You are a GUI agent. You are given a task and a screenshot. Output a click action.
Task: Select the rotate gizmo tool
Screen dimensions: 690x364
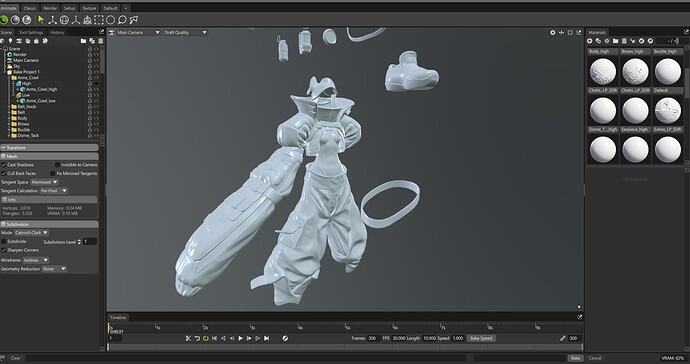(64, 20)
